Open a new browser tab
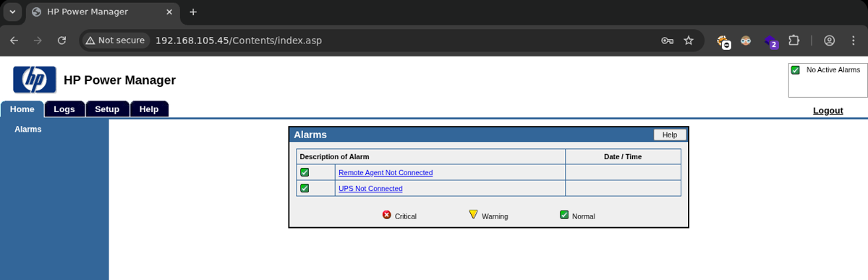 (x=193, y=12)
